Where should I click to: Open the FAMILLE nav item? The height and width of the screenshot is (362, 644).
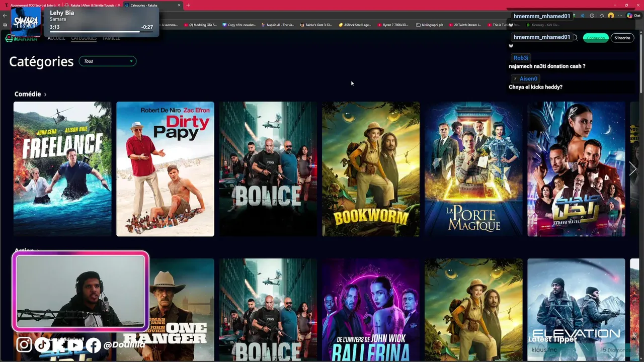111,38
